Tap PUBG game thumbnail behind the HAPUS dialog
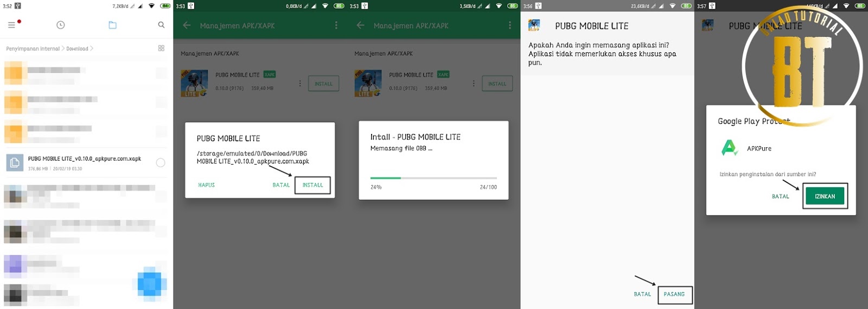Image resolution: width=868 pixels, height=309 pixels. pyautogui.click(x=194, y=84)
